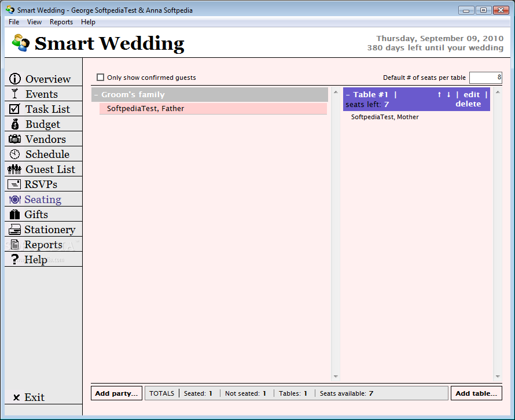
Task: Switch to Vendors section
Action: (x=46, y=139)
